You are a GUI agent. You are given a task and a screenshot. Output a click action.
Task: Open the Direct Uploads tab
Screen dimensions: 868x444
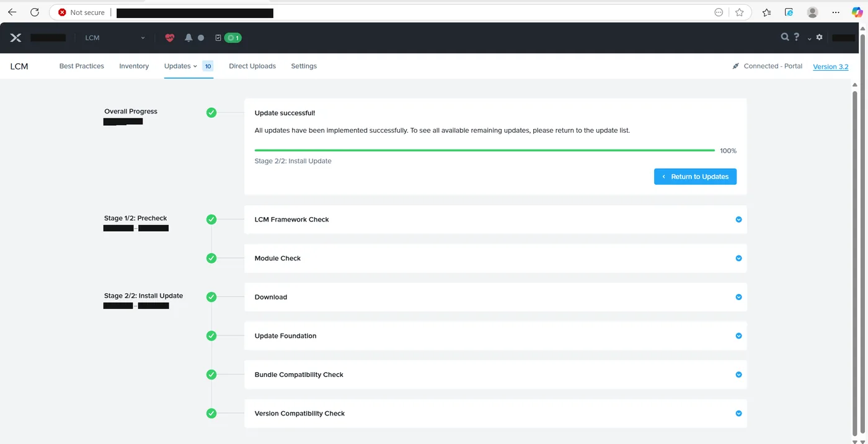click(252, 66)
